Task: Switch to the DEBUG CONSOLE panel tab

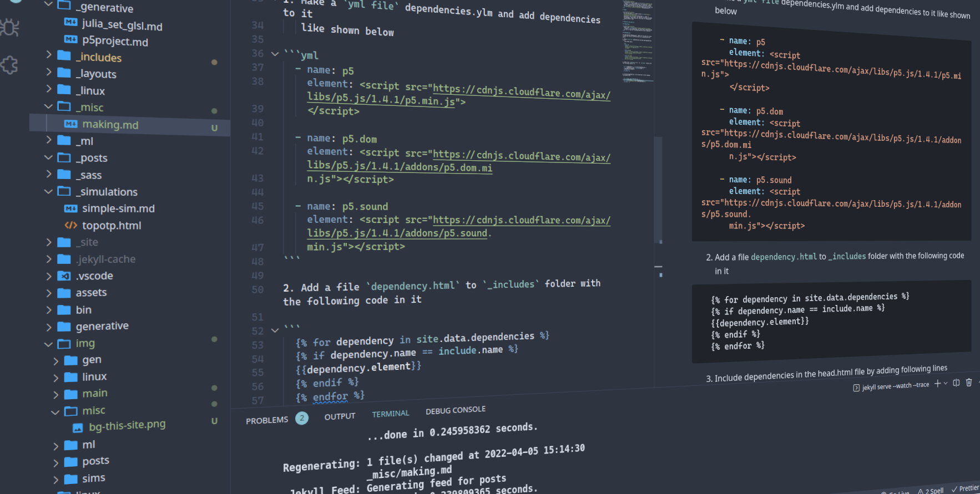Action: [456, 410]
